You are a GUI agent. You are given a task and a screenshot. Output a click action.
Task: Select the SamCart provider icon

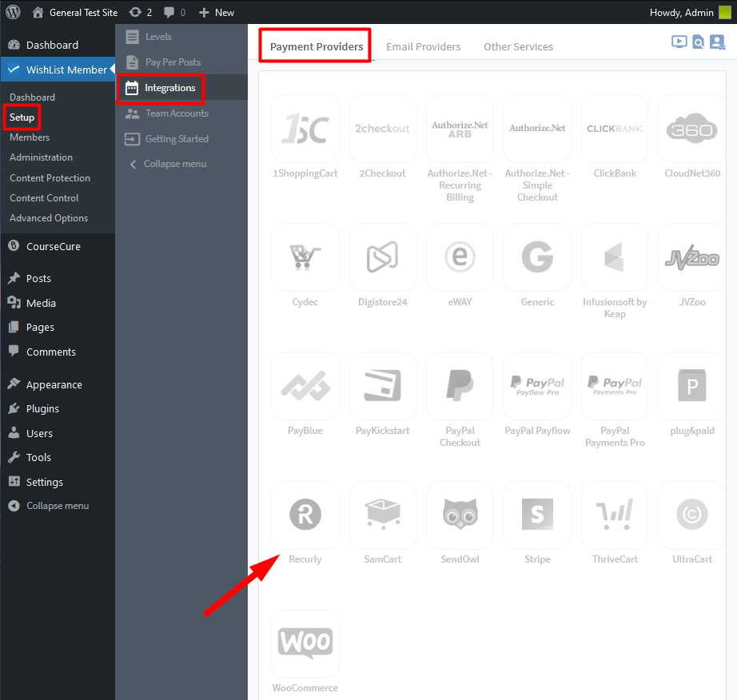pyautogui.click(x=383, y=515)
